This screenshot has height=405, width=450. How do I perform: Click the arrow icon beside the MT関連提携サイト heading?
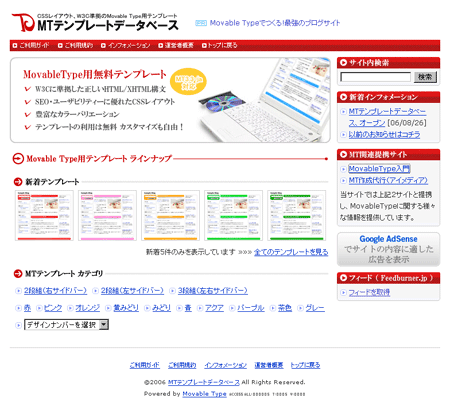tap(343, 155)
